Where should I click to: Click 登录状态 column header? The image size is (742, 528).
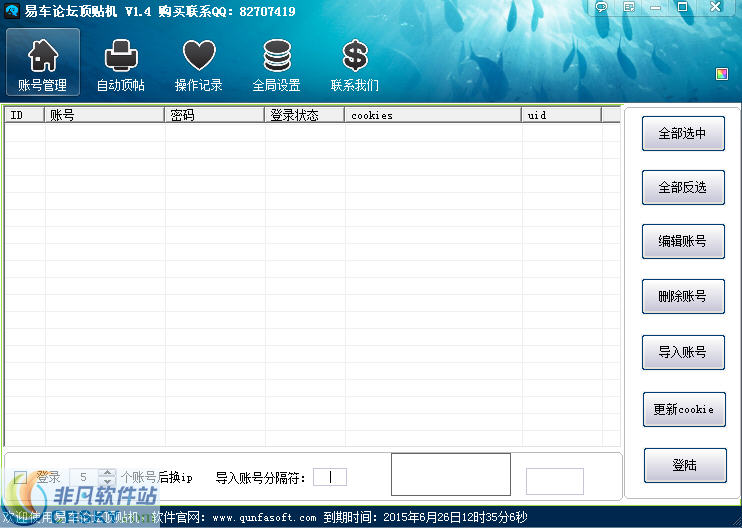[304, 115]
